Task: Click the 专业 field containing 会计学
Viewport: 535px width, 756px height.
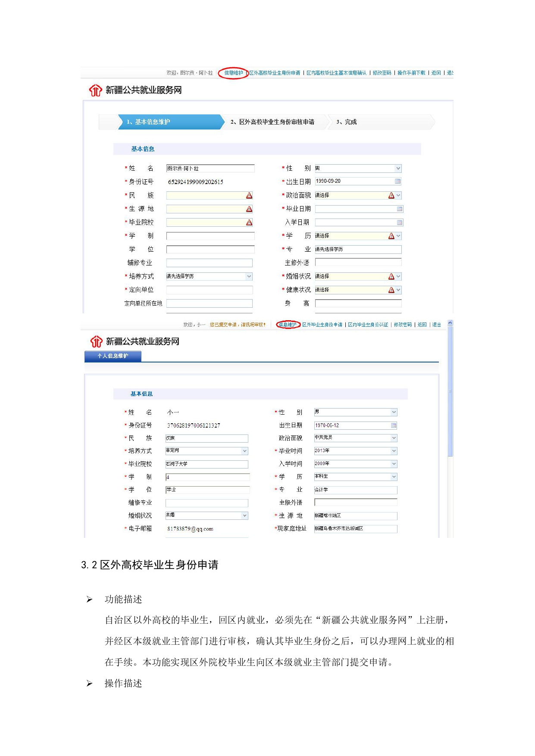Action: (x=356, y=490)
